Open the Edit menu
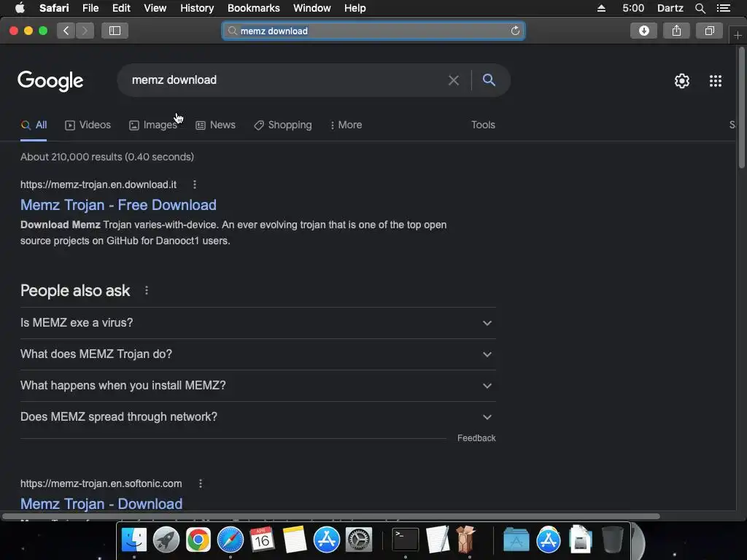 pyautogui.click(x=122, y=8)
